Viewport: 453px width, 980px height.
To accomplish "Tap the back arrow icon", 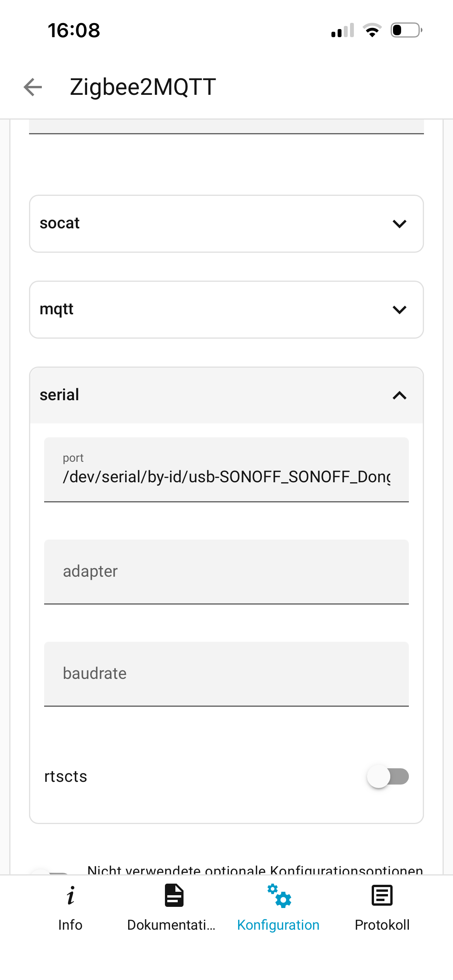I will click(33, 87).
